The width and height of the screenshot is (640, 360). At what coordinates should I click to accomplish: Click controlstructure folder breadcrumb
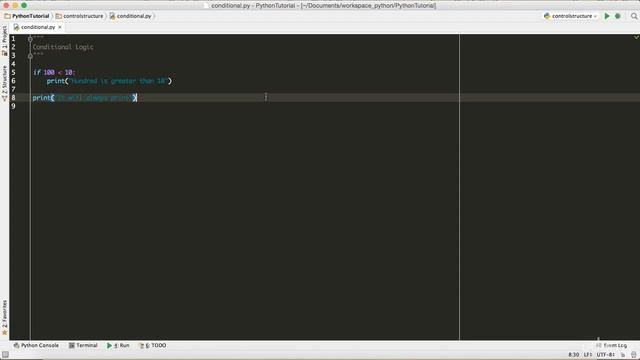point(80,16)
